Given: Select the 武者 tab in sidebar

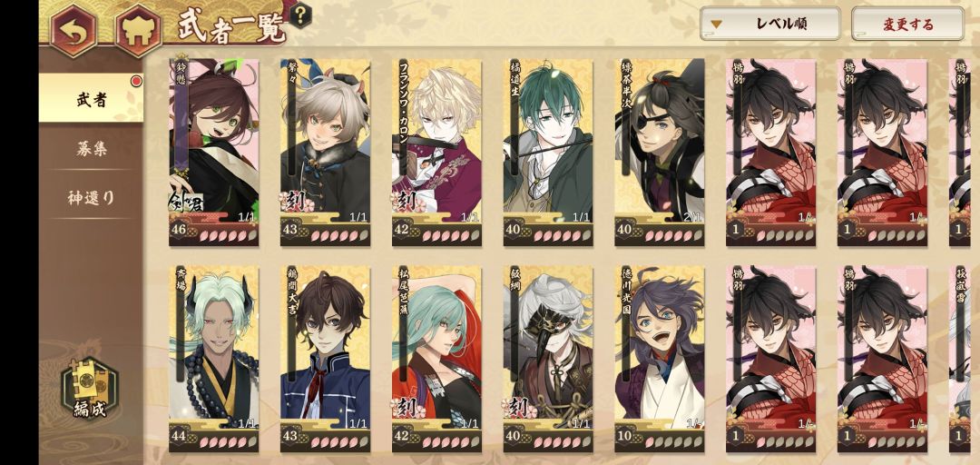Looking at the screenshot, I should click(x=92, y=98).
